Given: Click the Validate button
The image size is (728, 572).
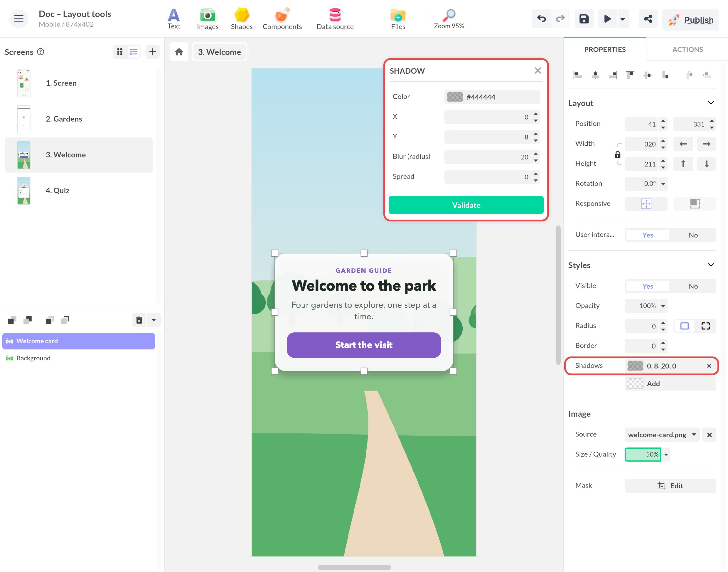Looking at the screenshot, I should (x=466, y=205).
